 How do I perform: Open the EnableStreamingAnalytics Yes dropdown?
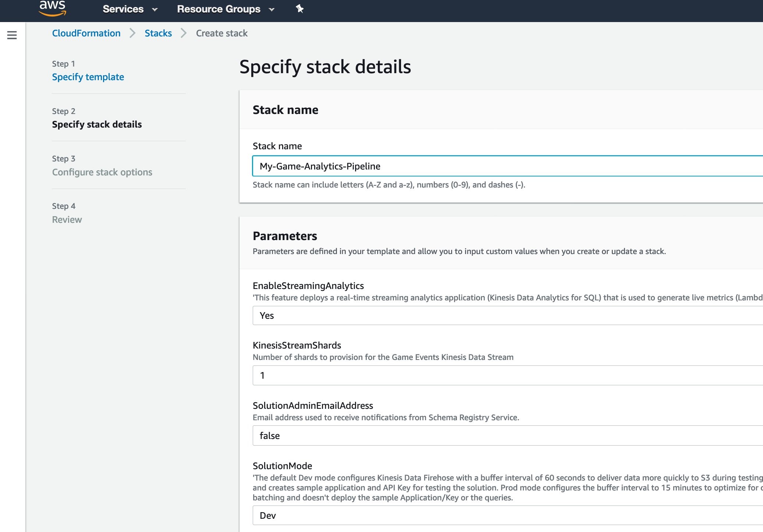[508, 315]
